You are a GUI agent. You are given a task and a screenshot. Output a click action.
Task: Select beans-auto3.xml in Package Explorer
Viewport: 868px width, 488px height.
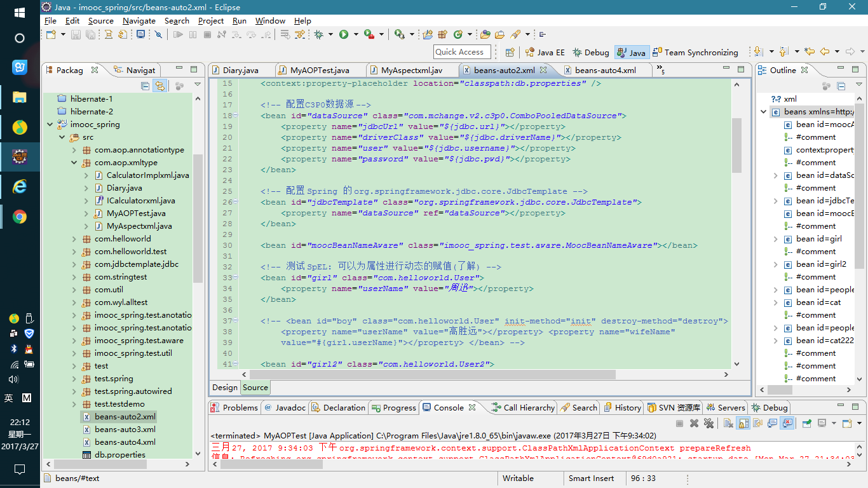click(125, 430)
